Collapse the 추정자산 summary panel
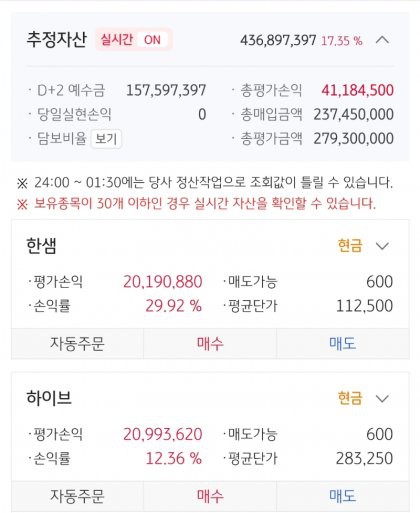The height and width of the screenshot is (513, 420). coord(382,40)
